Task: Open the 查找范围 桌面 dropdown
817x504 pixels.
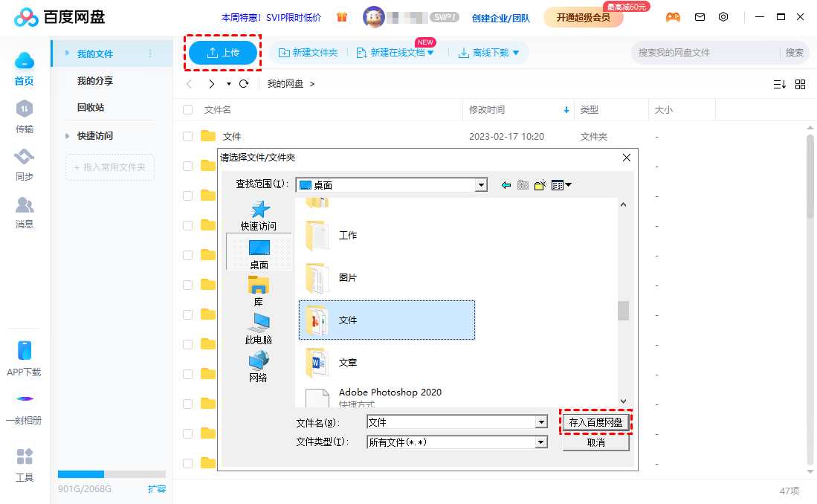Action: pos(481,185)
